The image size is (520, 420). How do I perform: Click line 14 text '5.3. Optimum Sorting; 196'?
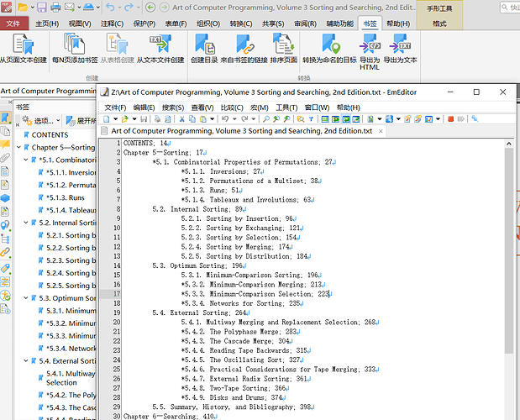tap(199, 265)
